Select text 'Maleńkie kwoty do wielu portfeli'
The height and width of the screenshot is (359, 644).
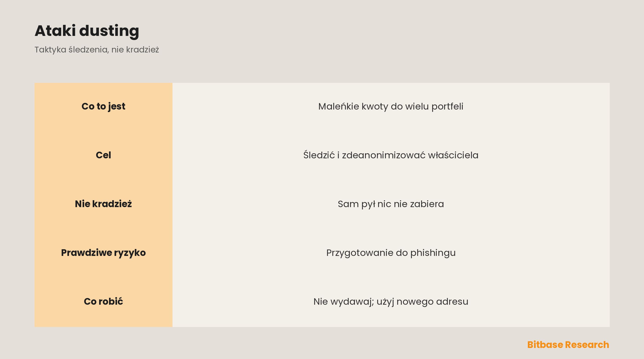[x=391, y=107]
